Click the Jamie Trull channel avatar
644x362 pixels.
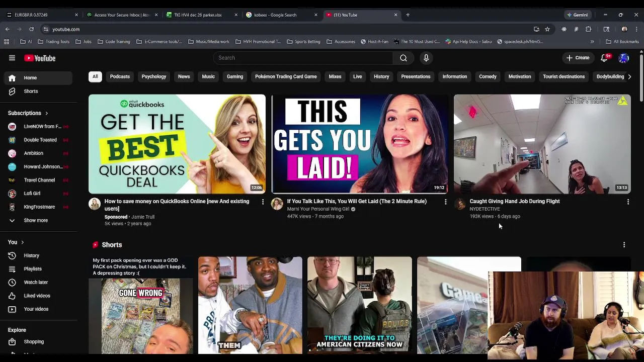point(95,204)
